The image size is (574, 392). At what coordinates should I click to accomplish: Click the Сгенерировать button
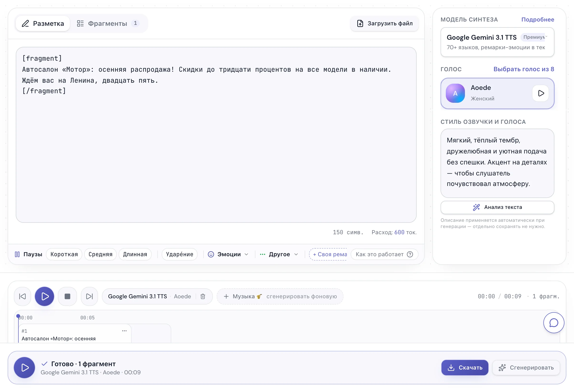[526, 368]
